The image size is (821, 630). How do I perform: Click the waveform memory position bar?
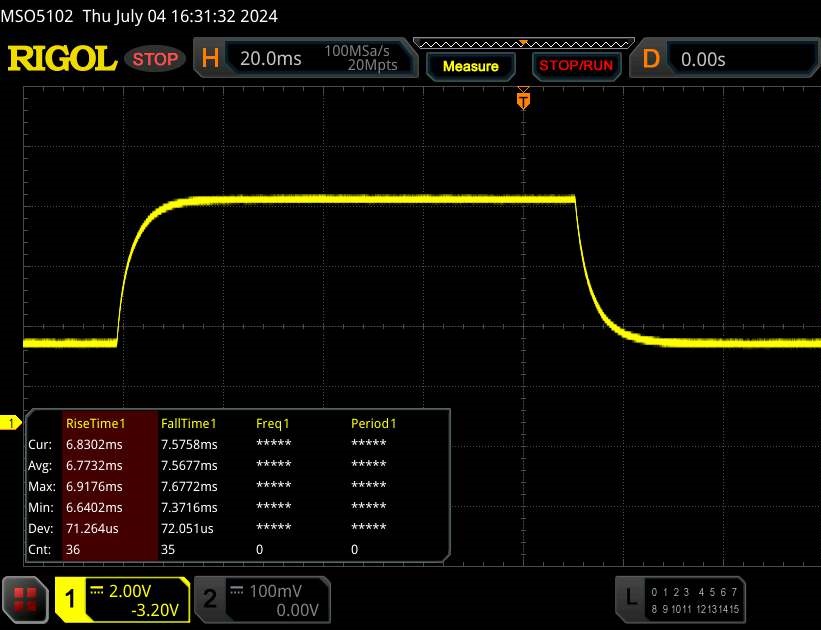pos(521,43)
